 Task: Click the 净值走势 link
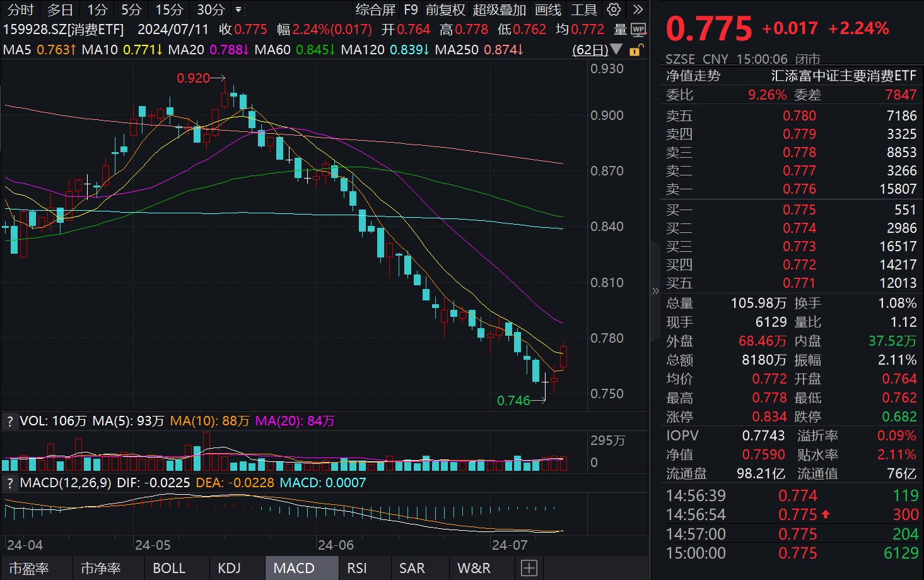coord(693,76)
